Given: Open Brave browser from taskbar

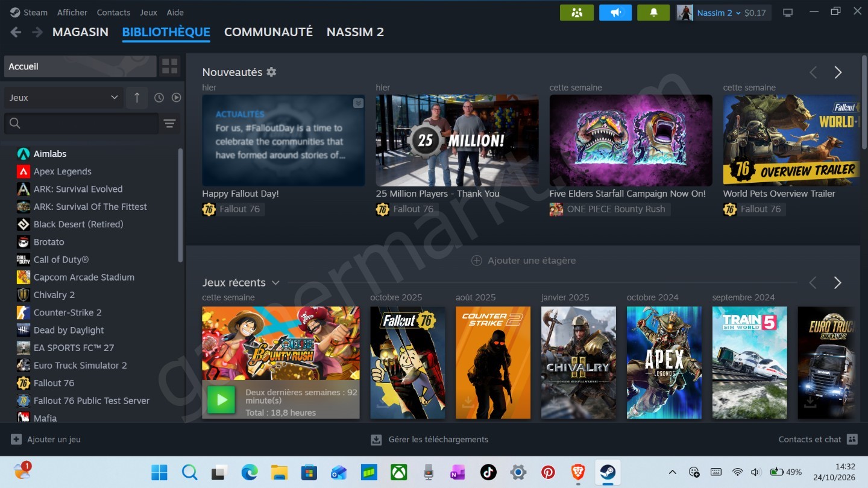Looking at the screenshot, I should [x=578, y=472].
